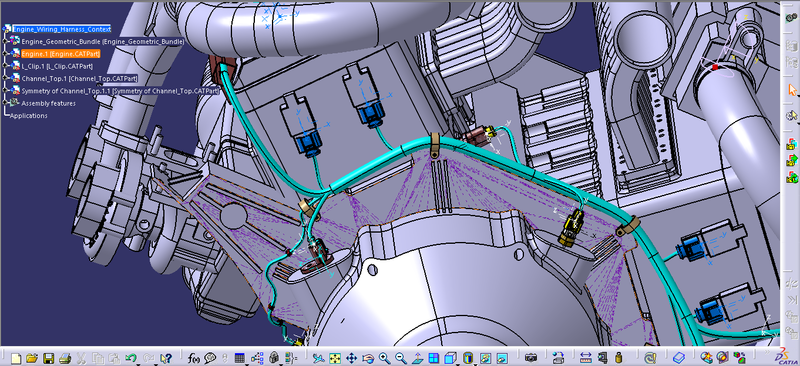800x366 pixels.
Task: Click the Measure Between ruler icon
Action: (585, 358)
